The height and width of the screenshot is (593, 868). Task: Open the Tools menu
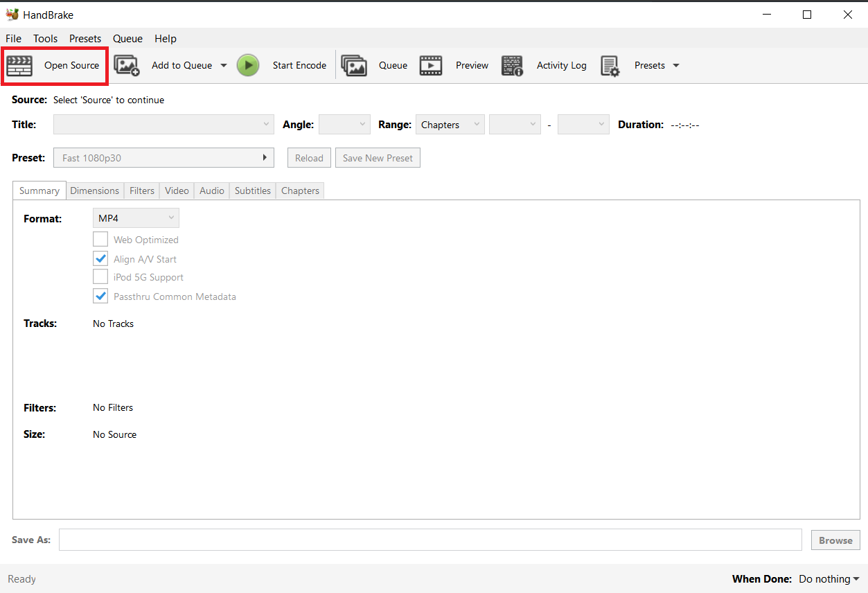[x=45, y=38]
